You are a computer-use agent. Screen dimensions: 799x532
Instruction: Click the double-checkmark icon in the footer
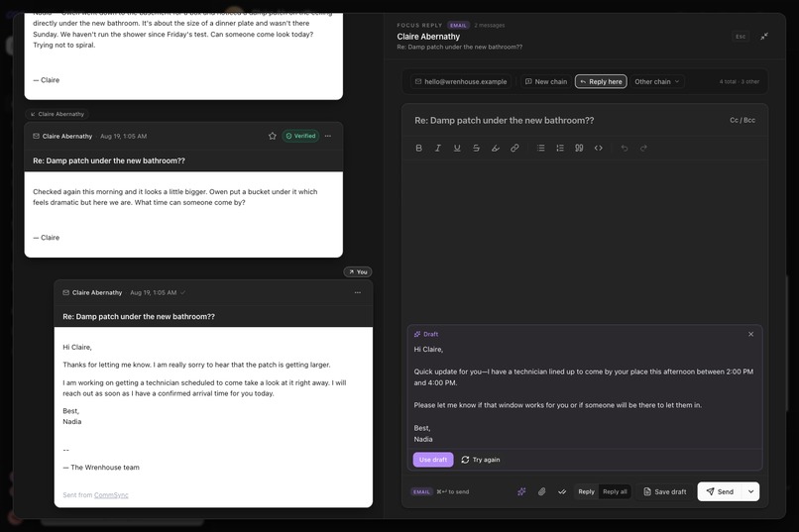point(562,491)
